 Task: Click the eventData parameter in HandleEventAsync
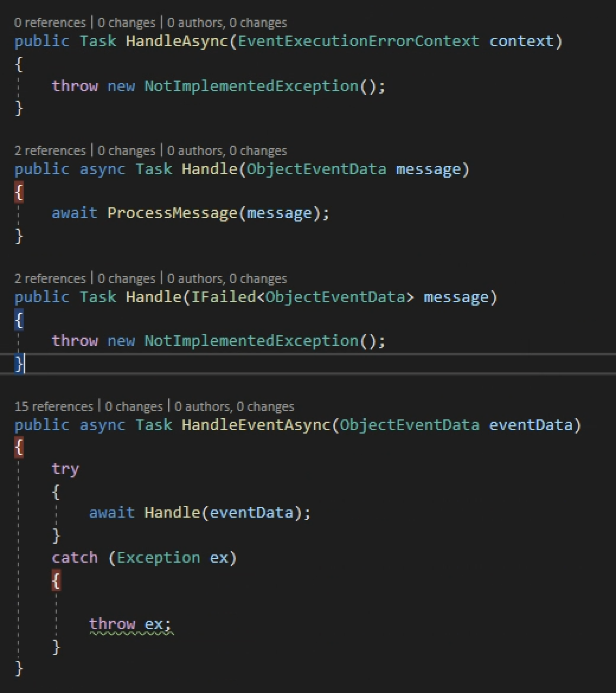click(x=530, y=425)
